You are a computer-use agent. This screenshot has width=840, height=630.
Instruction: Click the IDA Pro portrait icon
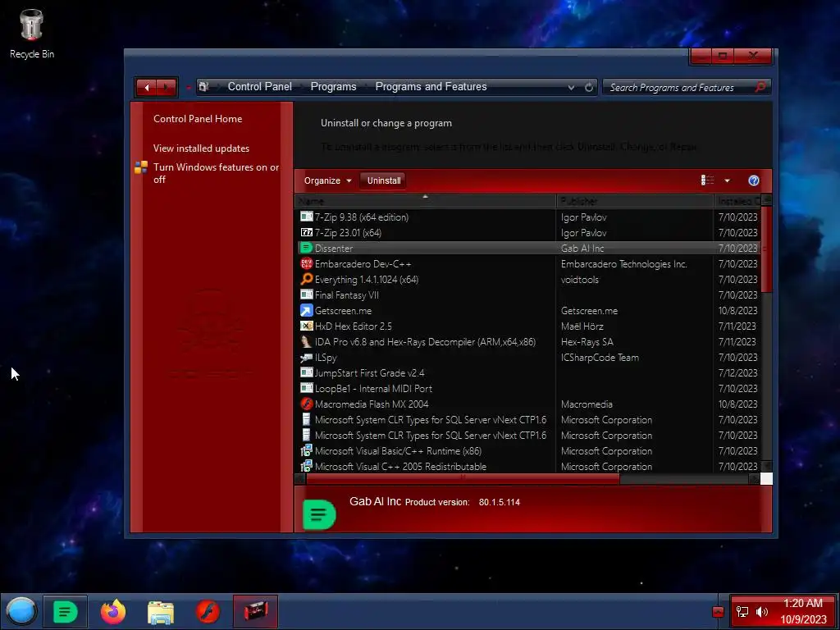click(x=307, y=342)
